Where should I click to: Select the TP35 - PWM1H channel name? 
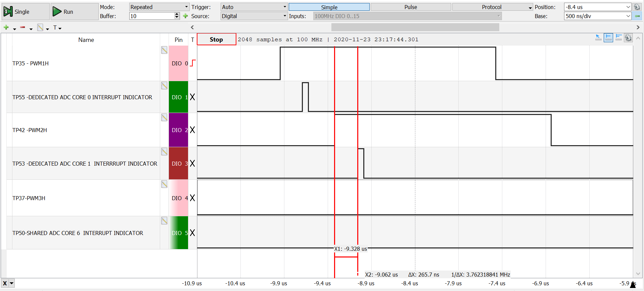pos(31,63)
